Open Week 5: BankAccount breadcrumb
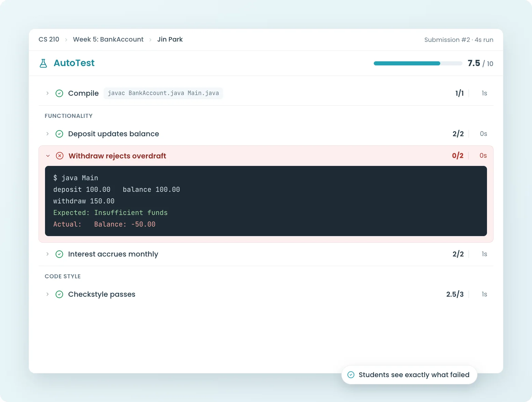Screen dimensions: 532x402 pos(108,40)
